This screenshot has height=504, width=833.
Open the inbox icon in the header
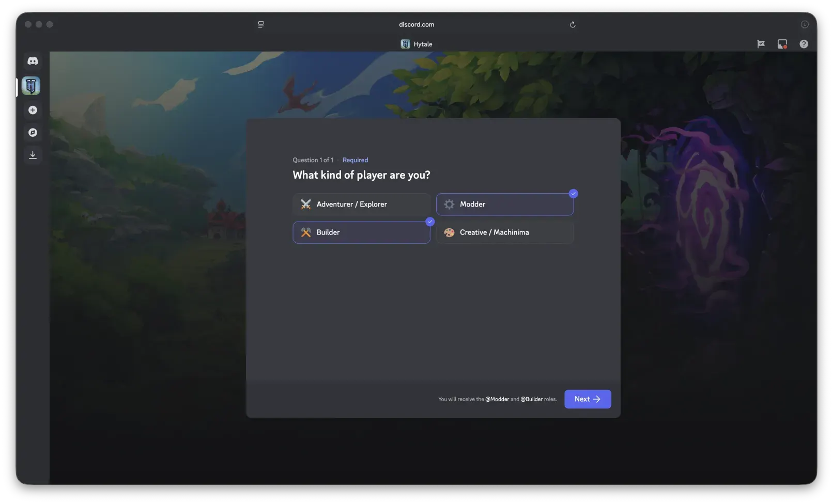point(782,44)
